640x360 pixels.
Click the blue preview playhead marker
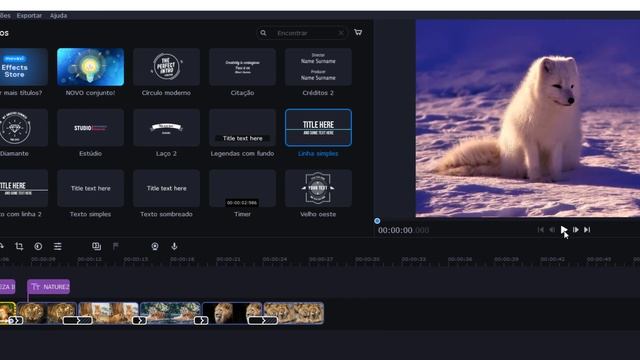377,221
